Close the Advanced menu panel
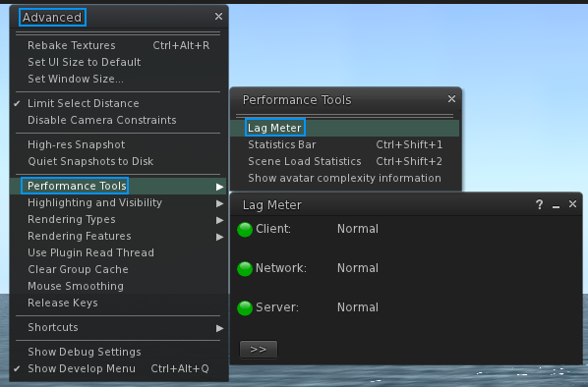The image size is (588, 387). click(x=218, y=17)
